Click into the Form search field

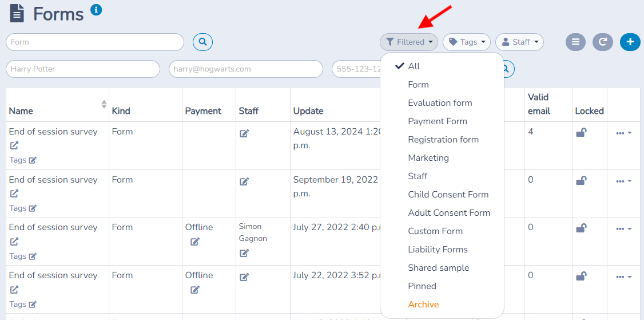[x=95, y=42]
